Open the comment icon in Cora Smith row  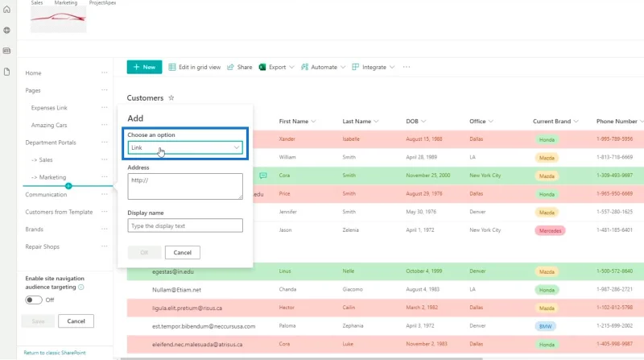263,176
